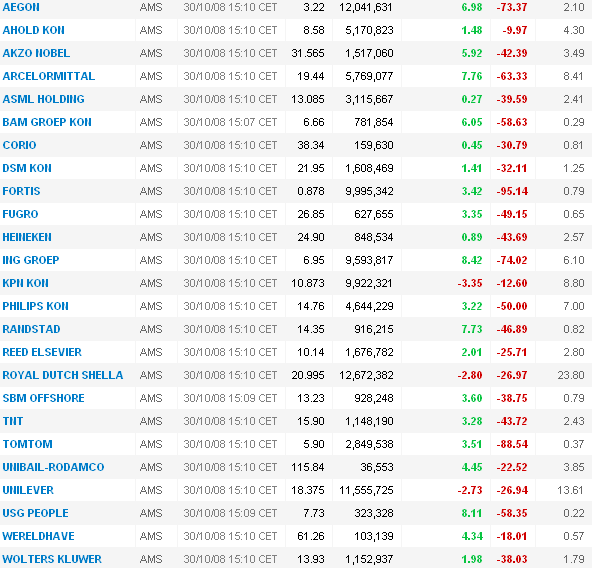Open the ARCELORMITTAL stock link

(x=49, y=76)
